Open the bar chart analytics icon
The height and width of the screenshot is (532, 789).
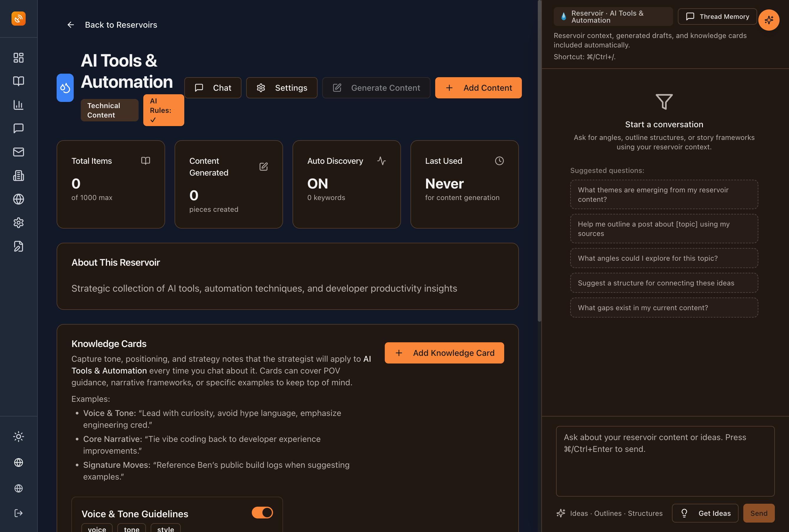point(18,105)
